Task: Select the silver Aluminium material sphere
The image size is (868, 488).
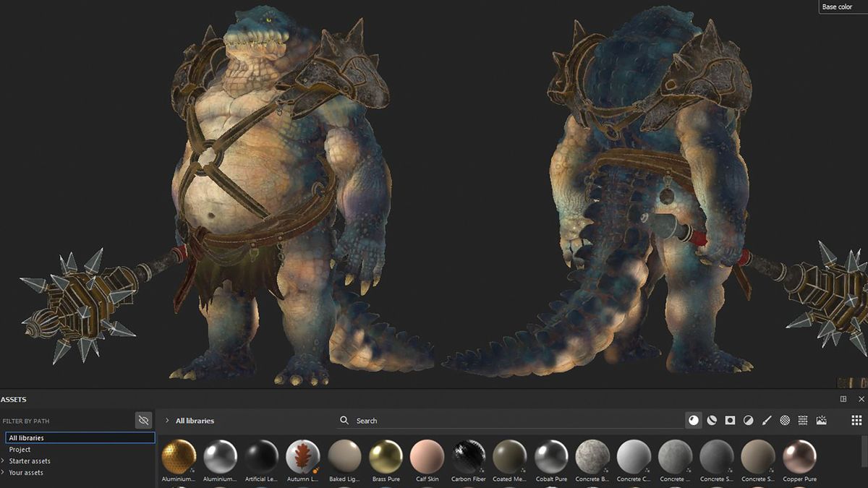Action: pos(220,461)
